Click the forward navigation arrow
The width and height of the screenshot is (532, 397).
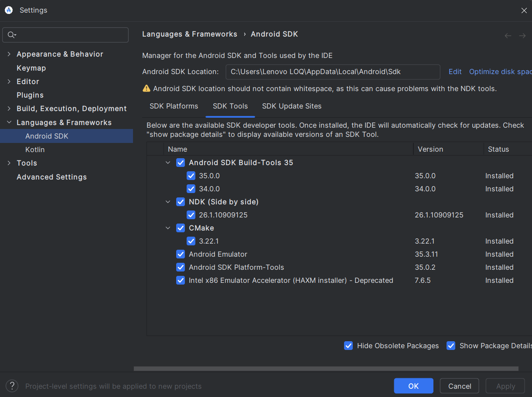(x=522, y=36)
